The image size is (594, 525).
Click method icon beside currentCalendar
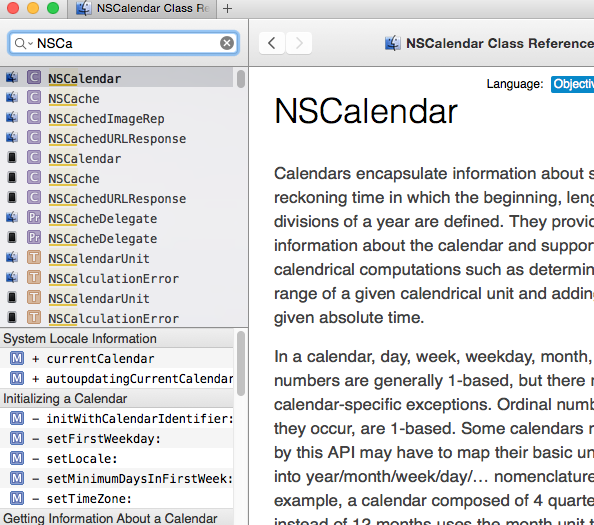[17, 358]
